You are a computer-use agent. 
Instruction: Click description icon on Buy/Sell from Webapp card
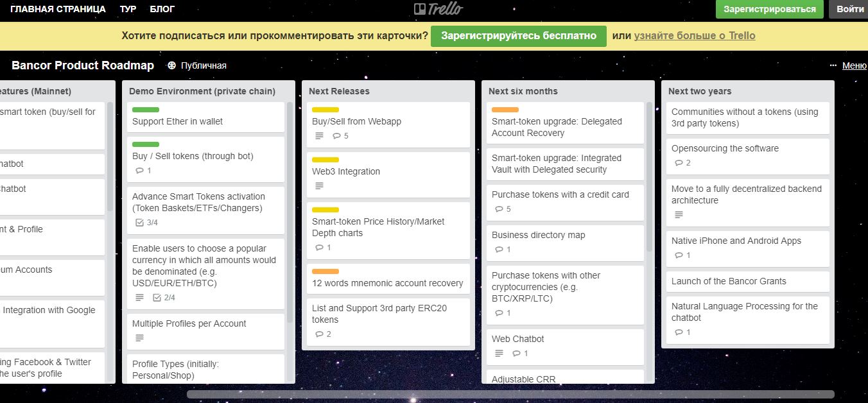[319, 136]
